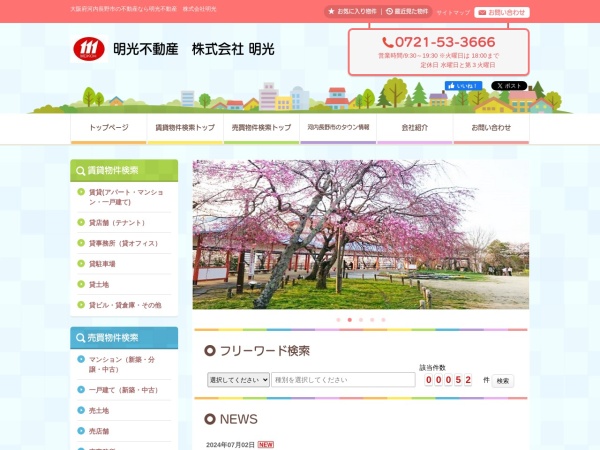This screenshot has width=600, height=450.
Task: Open お気に入り物件 star link
Action: pos(352,11)
